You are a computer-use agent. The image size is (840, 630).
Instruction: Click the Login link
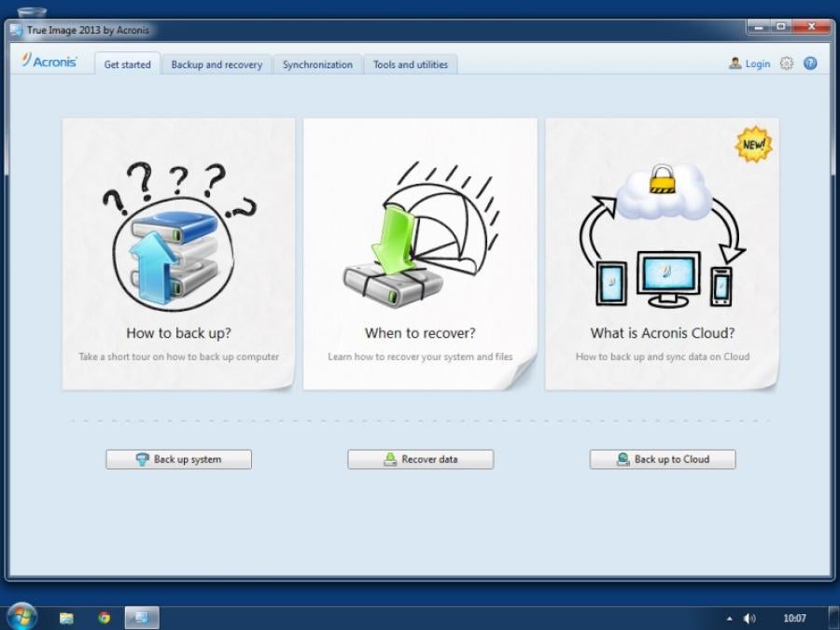pos(758,63)
